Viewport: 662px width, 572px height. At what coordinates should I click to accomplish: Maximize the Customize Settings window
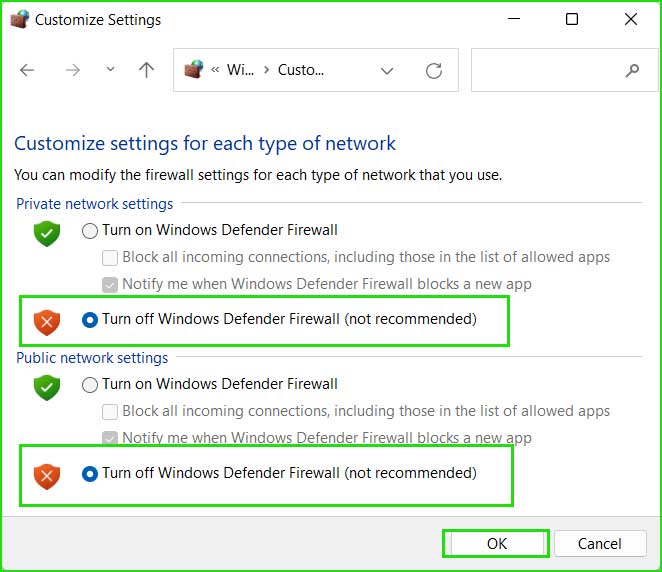[x=572, y=19]
